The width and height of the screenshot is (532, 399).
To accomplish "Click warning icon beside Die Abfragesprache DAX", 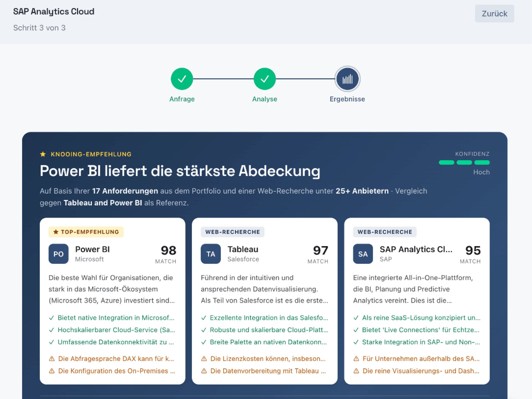I will [x=52, y=359].
